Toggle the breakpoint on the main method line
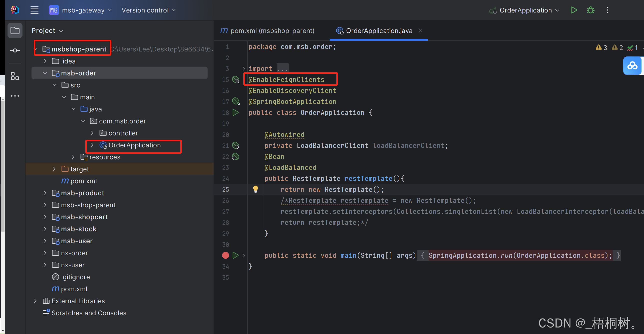Viewport: 644px width, 334px height. tap(225, 255)
